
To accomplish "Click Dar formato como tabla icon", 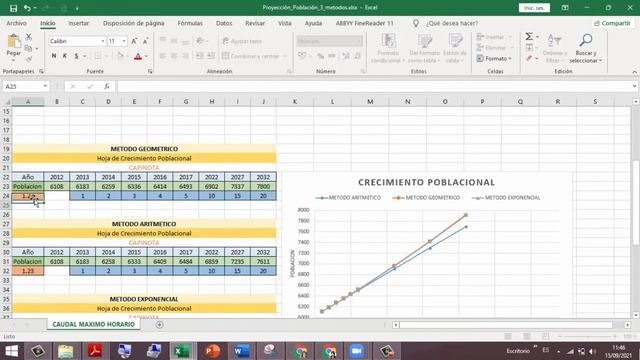I will click(424, 41).
